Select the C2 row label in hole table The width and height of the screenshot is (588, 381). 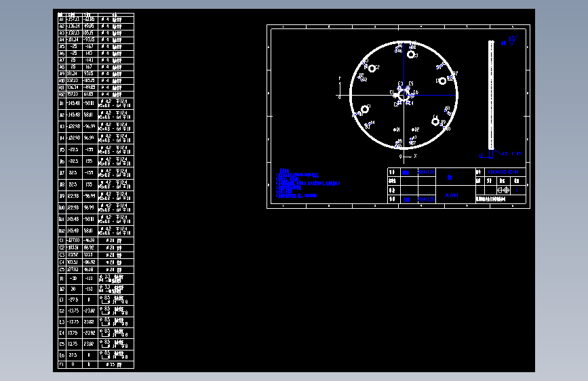pos(62,248)
